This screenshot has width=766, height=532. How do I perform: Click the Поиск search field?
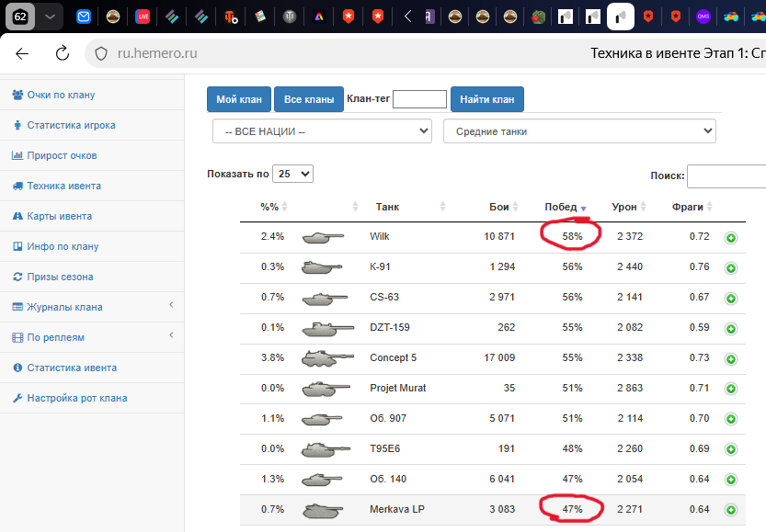tap(726, 176)
